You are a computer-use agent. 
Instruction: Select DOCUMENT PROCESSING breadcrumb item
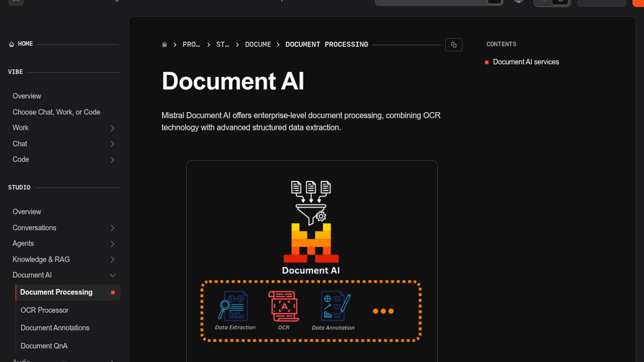point(327,45)
